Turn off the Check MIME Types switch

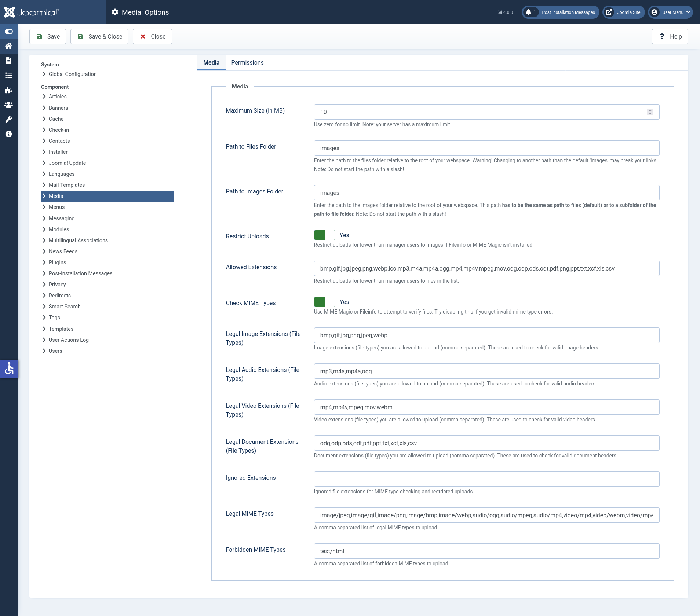click(324, 302)
